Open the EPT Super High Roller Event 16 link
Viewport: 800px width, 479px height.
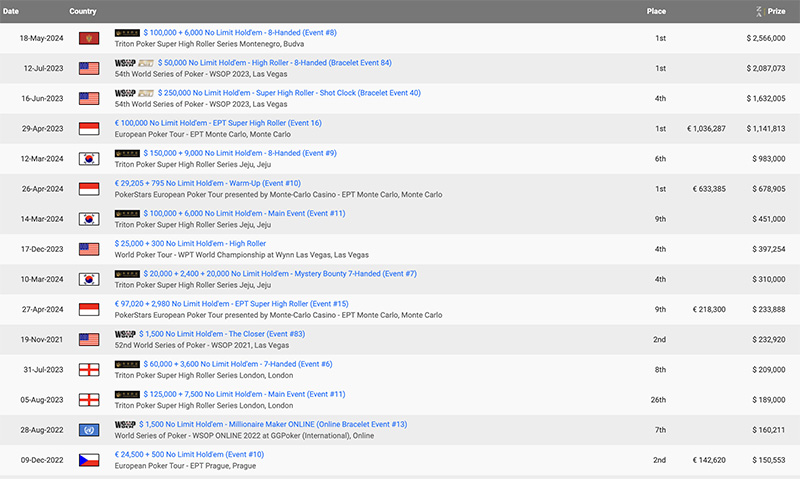218,123
